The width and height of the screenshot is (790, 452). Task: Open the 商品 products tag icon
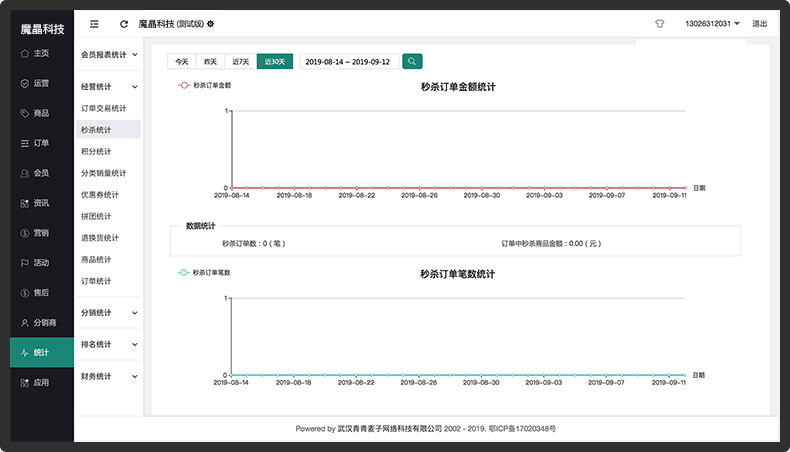25,113
